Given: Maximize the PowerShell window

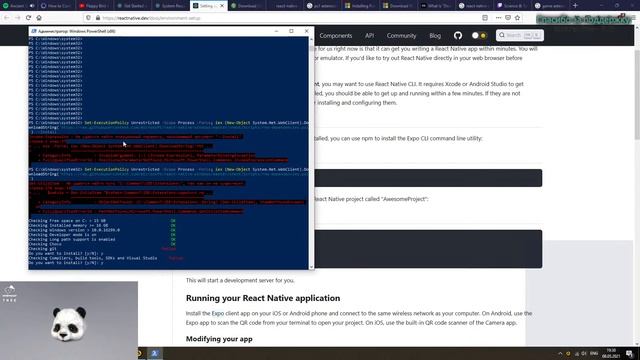Looking at the screenshot, I should point(291,31).
